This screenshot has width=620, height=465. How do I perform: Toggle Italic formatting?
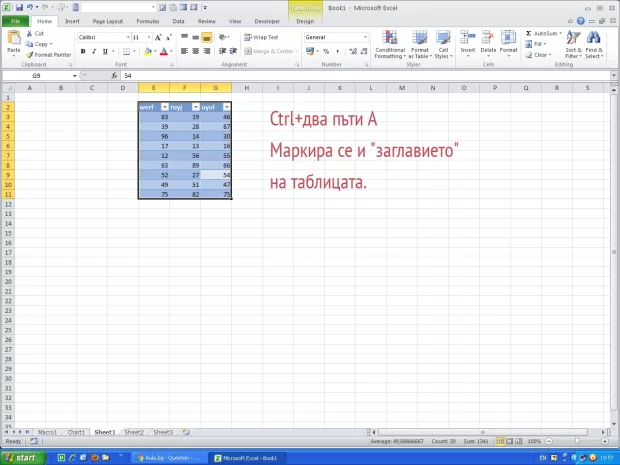pos(94,51)
